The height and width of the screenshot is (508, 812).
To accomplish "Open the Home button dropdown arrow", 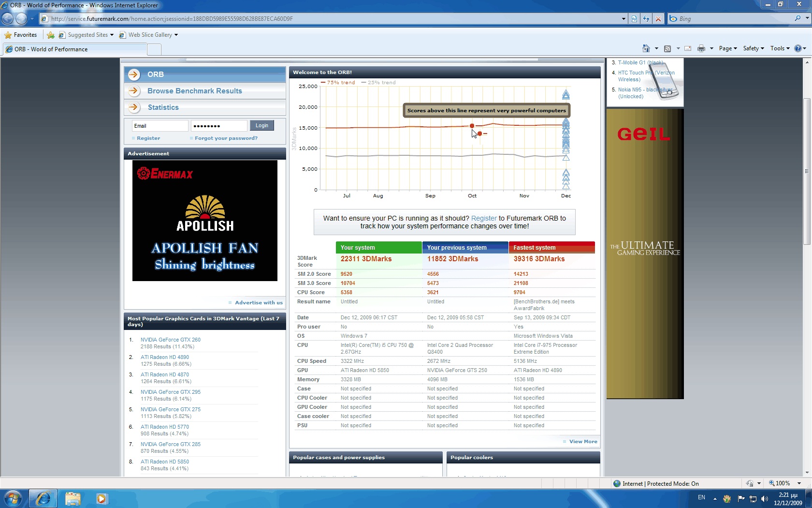I will point(656,48).
